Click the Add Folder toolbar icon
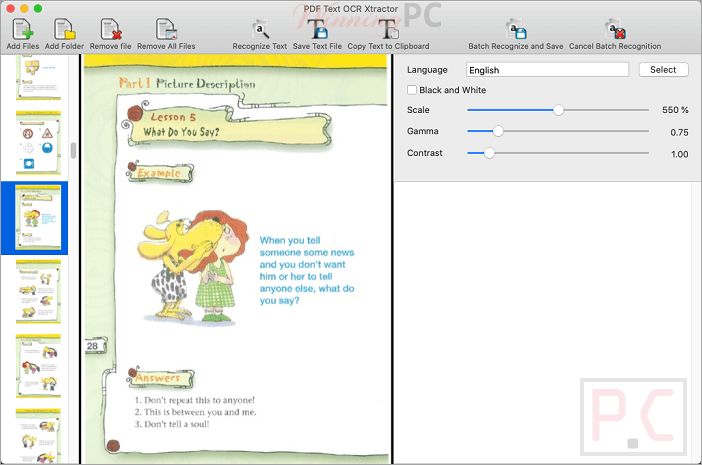Viewport: 702px width, 465px height. [x=64, y=30]
